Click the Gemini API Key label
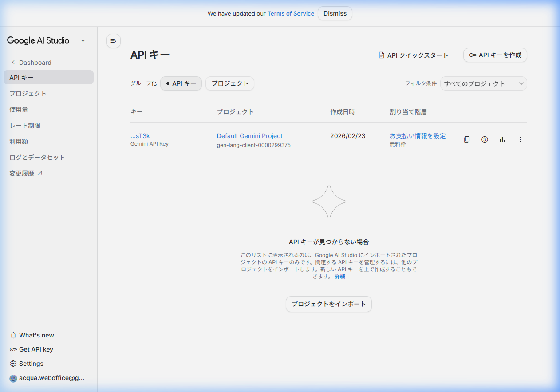560x392 pixels. [x=150, y=144]
